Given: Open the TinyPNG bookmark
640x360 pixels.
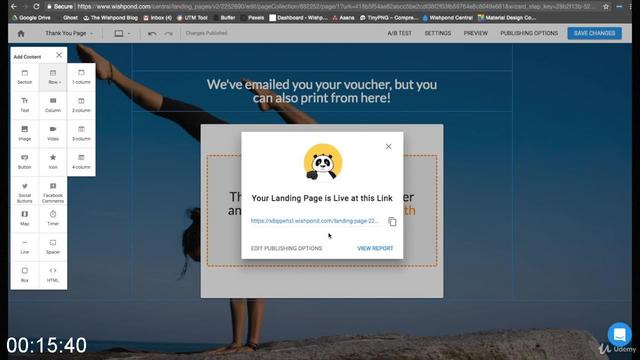Looking at the screenshot, I should [389, 18].
